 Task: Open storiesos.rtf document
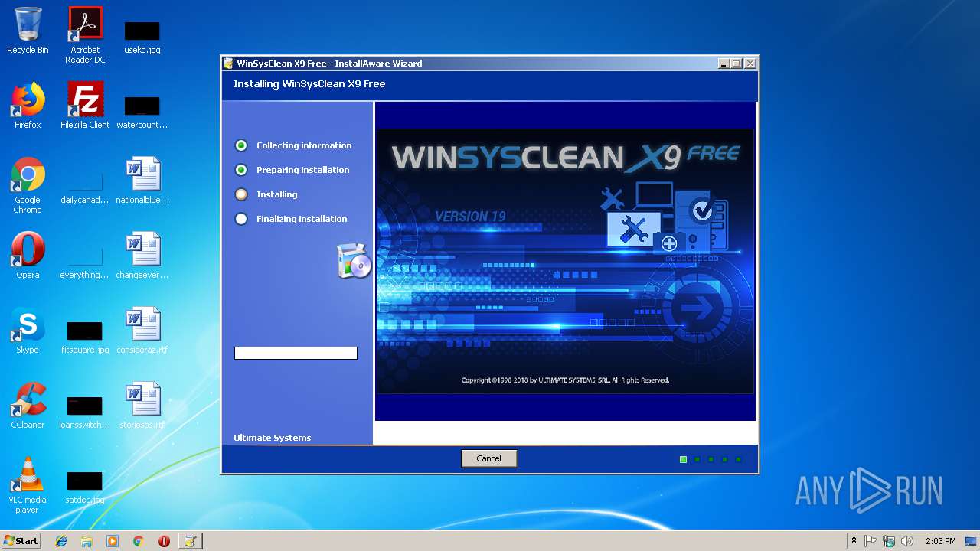(x=142, y=406)
